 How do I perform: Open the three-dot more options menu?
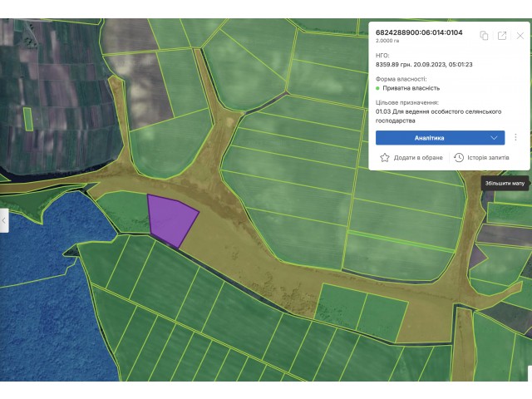(515, 137)
